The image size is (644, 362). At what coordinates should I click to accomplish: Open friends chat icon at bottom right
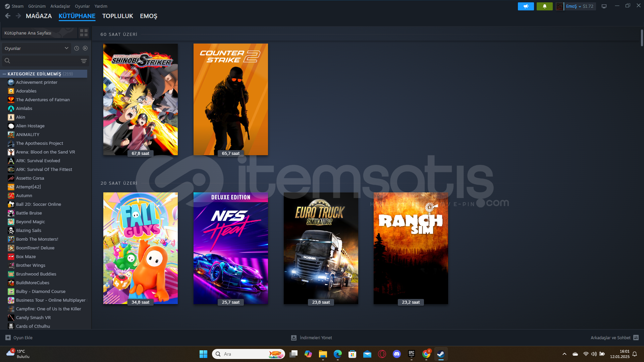(x=636, y=338)
